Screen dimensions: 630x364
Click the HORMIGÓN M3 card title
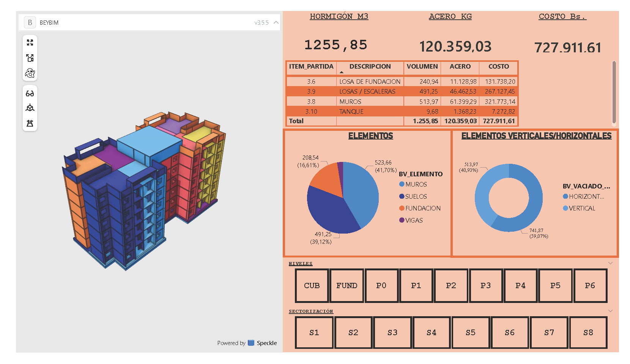coord(339,16)
